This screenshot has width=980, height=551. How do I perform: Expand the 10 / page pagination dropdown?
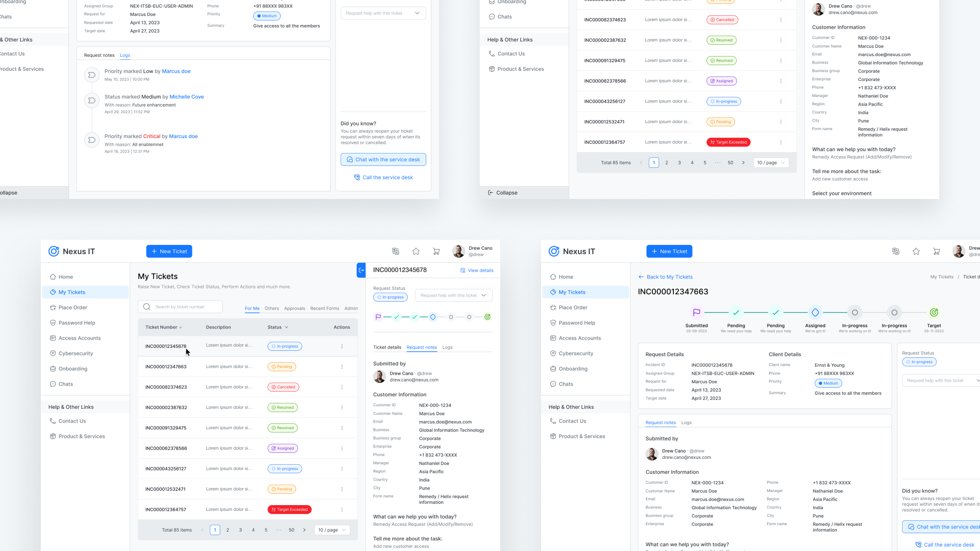(x=332, y=530)
